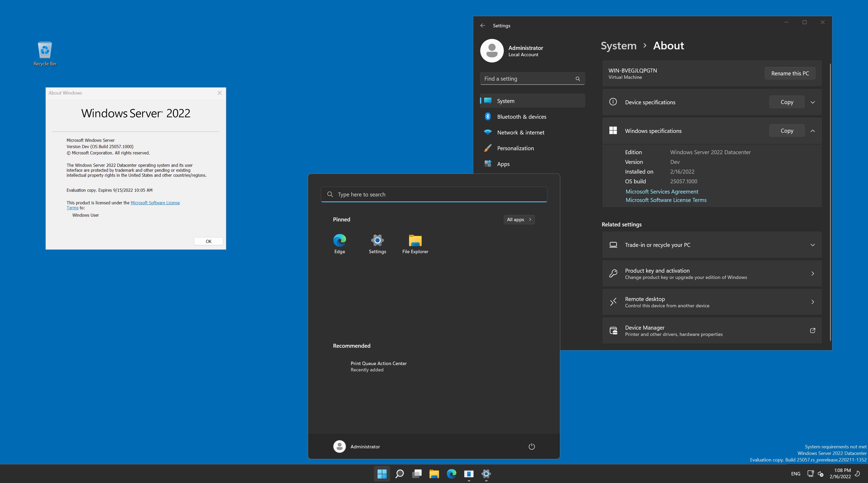Screen dimensions: 868x483
Task: Click the power icon in the Start menu
Action: point(531,446)
